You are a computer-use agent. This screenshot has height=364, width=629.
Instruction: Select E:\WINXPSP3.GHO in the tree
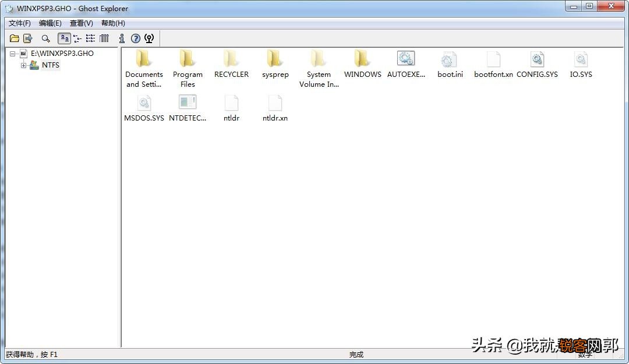(x=62, y=54)
